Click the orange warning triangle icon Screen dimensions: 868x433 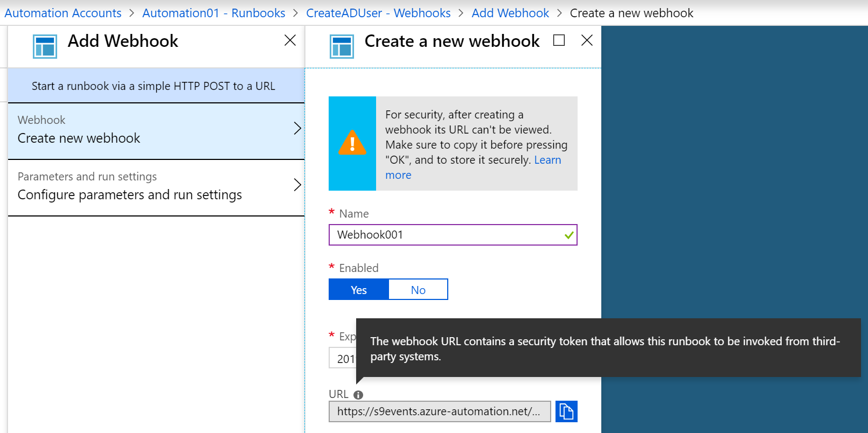pos(352,143)
